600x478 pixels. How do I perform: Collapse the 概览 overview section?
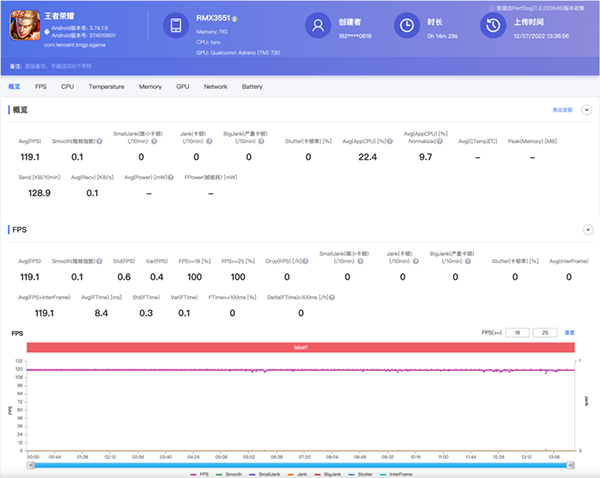point(586,109)
